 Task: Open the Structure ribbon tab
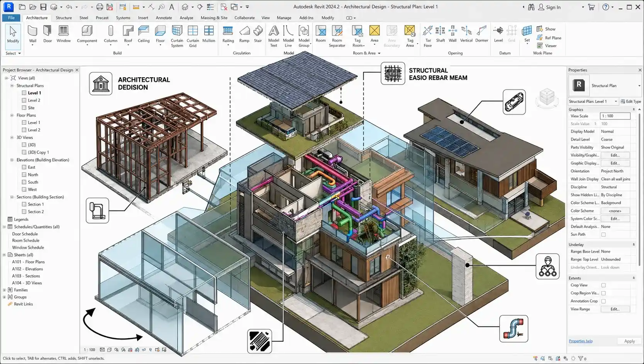pyautogui.click(x=64, y=18)
